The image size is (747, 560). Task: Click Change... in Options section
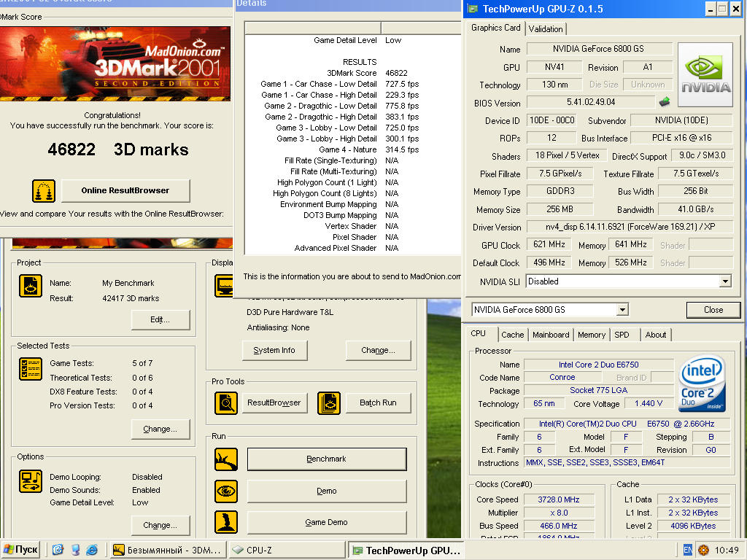[x=160, y=525]
